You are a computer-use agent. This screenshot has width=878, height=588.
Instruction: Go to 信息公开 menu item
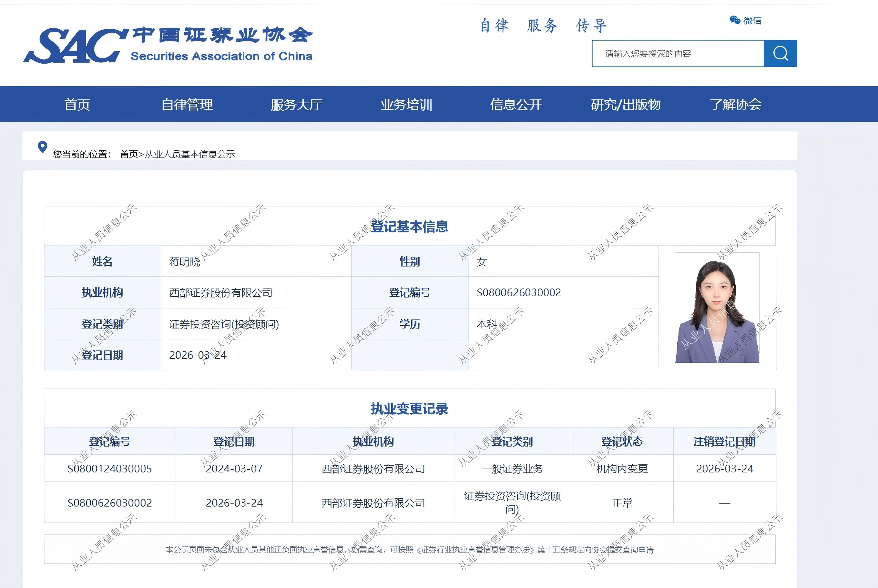pyautogui.click(x=516, y=104)
